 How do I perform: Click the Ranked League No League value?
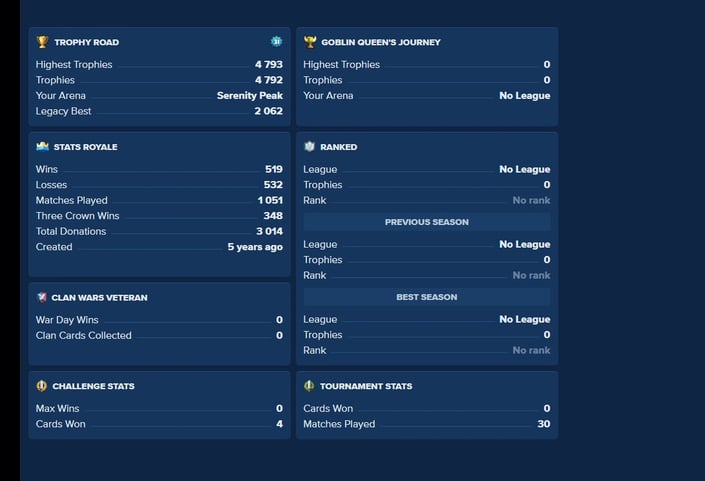pos(525,169)
